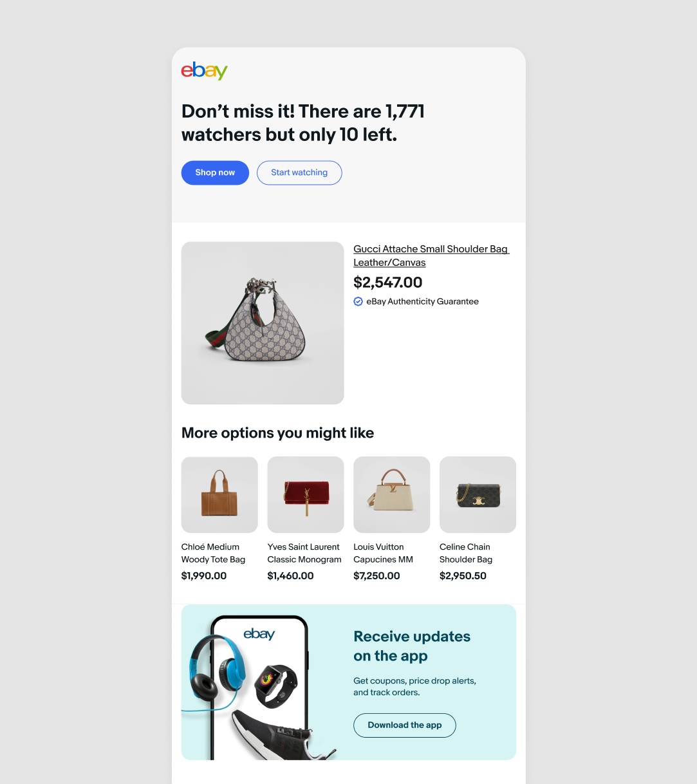The width and height of the screenshot is (697, 784).
Task: Select the $2,547.00 price text
Action: (x=388, y=282)
